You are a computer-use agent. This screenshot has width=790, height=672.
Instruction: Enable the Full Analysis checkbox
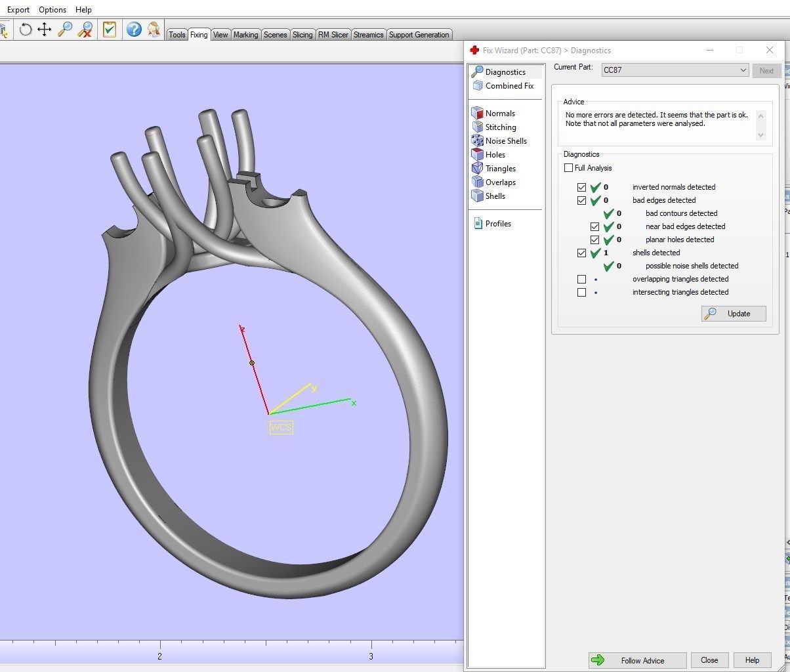point(568,168)
